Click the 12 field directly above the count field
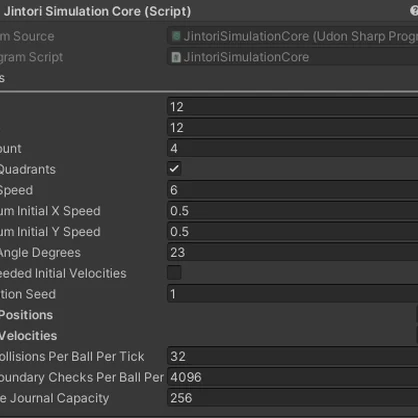Viewport: 418px width, 418px height. point(292,127)
